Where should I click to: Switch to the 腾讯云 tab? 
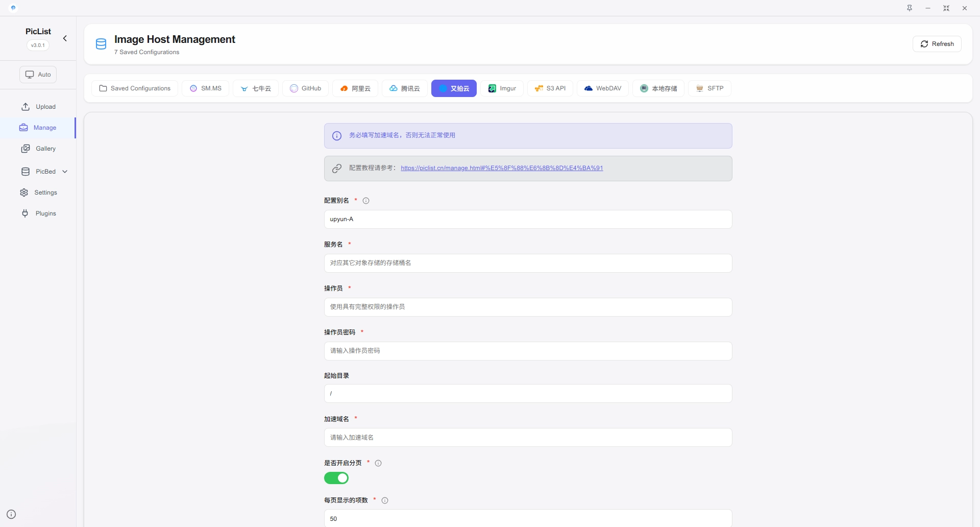(405, 88)
